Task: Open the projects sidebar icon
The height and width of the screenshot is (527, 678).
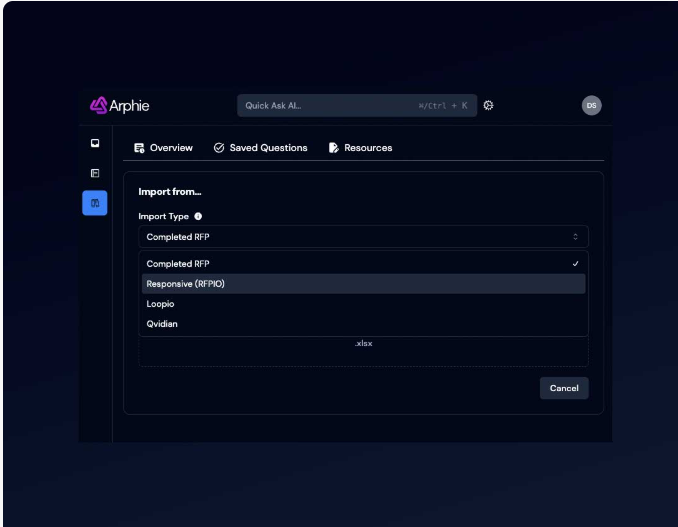Action: tap(95, 173)
